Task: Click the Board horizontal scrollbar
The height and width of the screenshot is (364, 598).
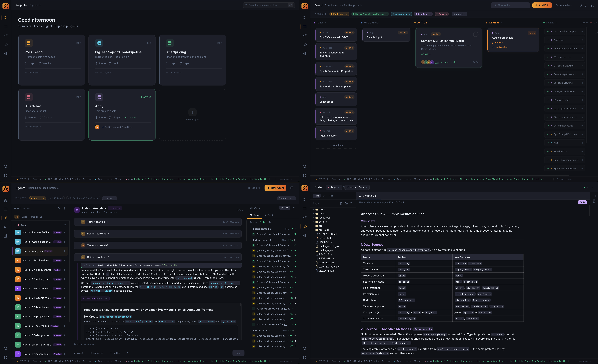Action: pyautogui.click(x=437, y=175)
